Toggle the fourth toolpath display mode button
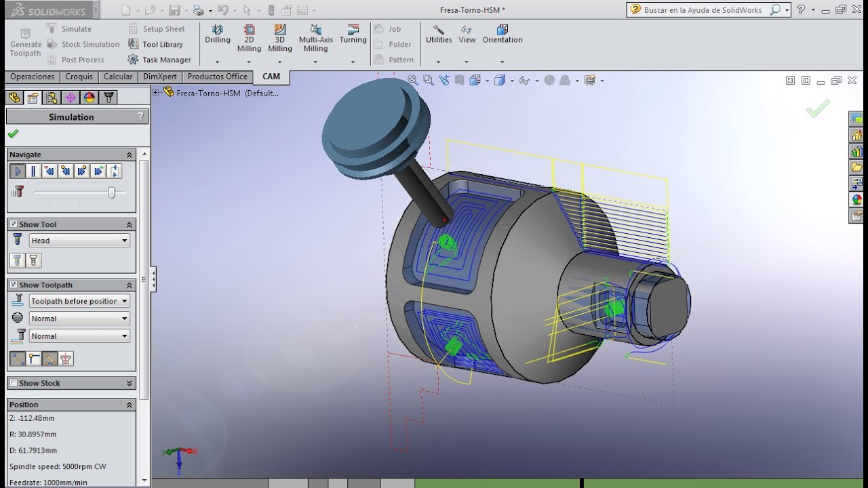Screen dimensions: 868x488 (x=66, y=359)
